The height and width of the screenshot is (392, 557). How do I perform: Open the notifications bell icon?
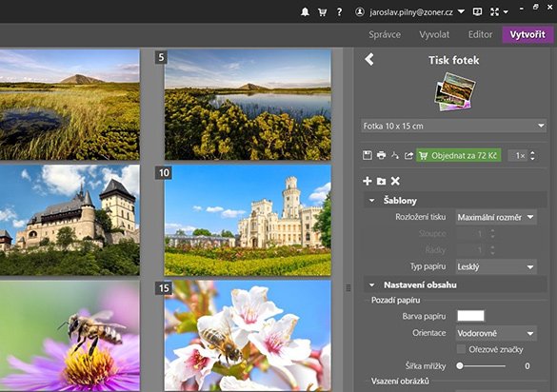305,12
